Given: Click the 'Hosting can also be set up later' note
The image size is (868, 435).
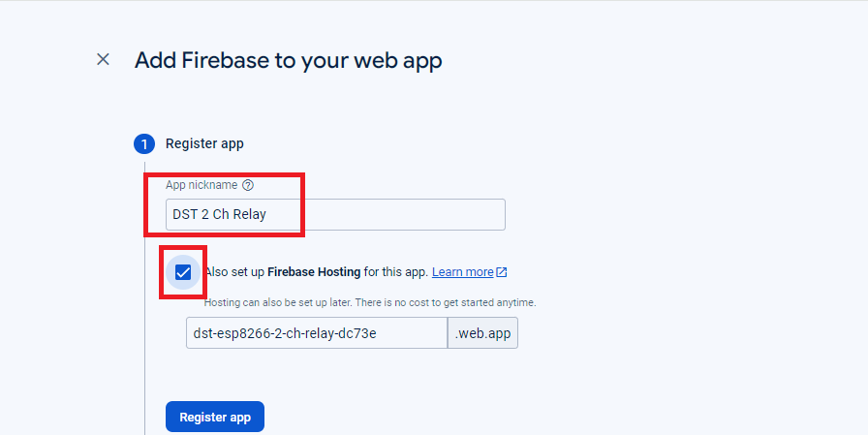Looking at the screenshot, I should (291, 302).
